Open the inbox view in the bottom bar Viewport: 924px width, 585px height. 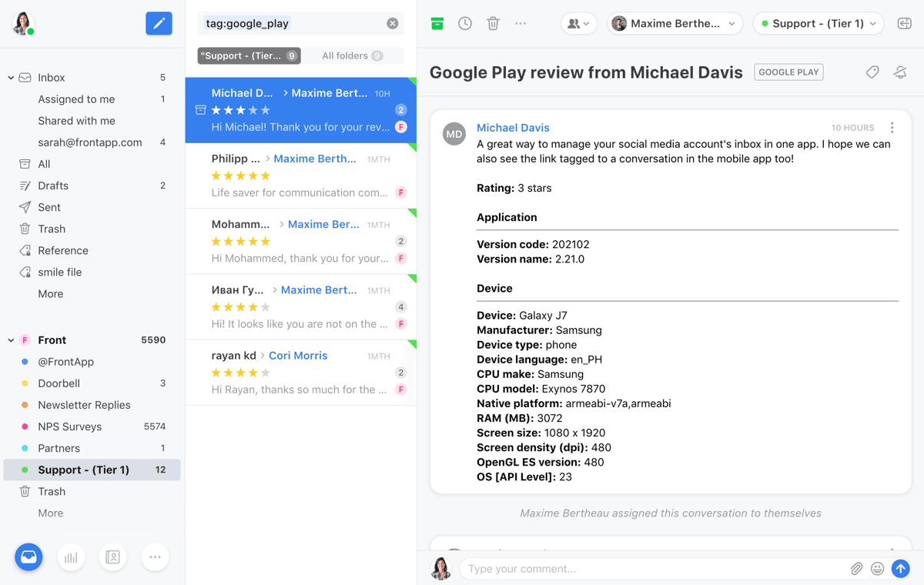[28, 557]
